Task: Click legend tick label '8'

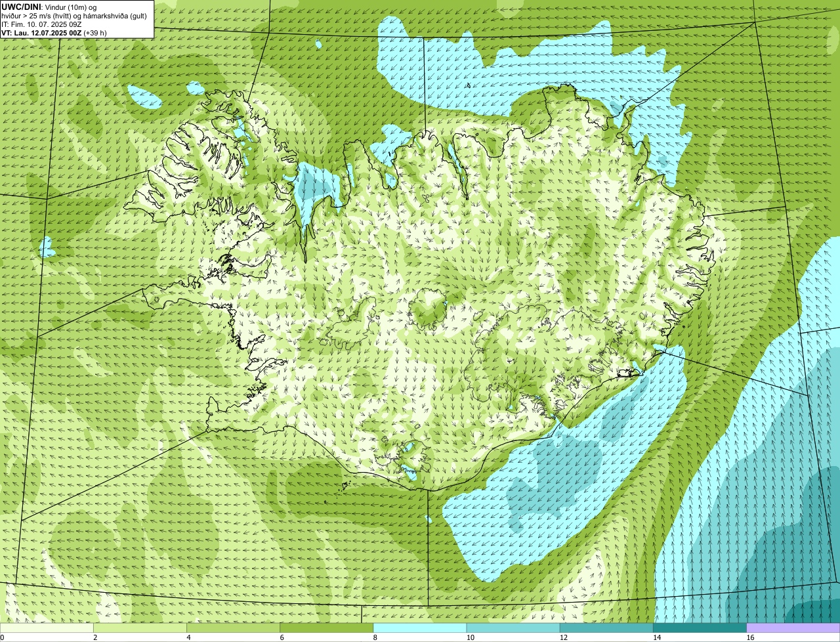Action: click(x=375, y=637)
